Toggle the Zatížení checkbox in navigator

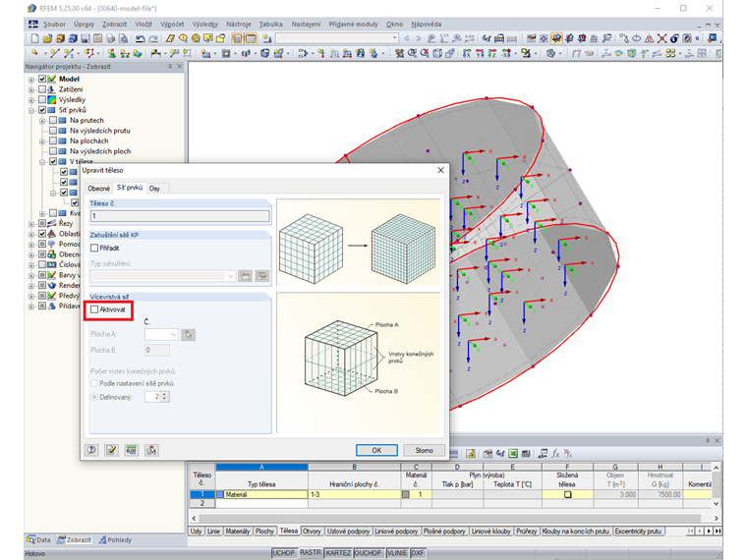(42, 89)
